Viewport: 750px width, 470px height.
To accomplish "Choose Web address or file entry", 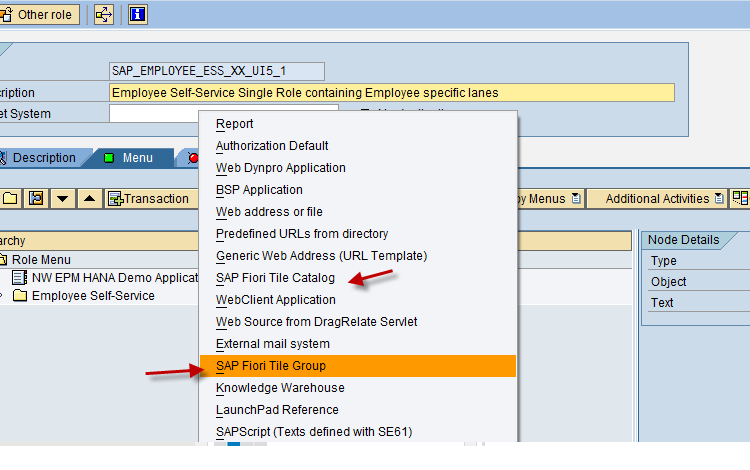I will [358, 212].
